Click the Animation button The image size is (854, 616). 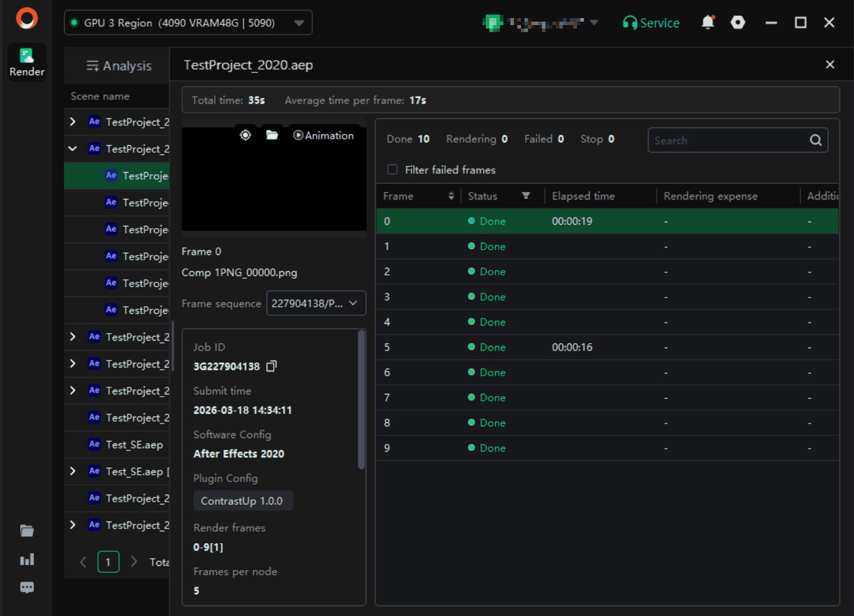(323, 135)
